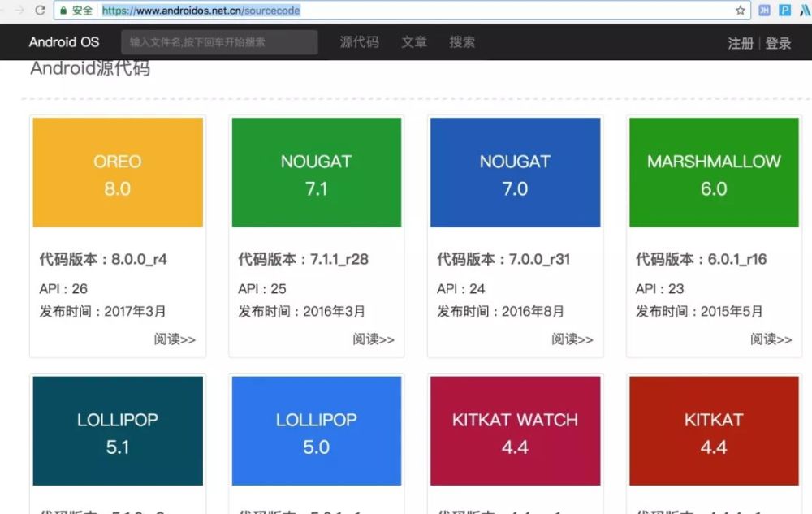This screenshot has height=514, width=812.
Task: Open the KITKAT WATCH 4.4 tile
Action: (x=516, y=430)
